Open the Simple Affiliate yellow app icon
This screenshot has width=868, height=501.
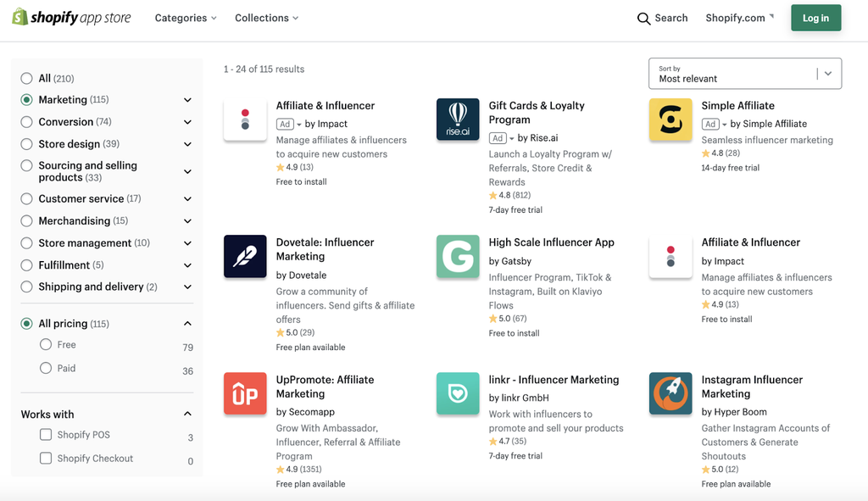pyautogui.click(x=670, y=120)
